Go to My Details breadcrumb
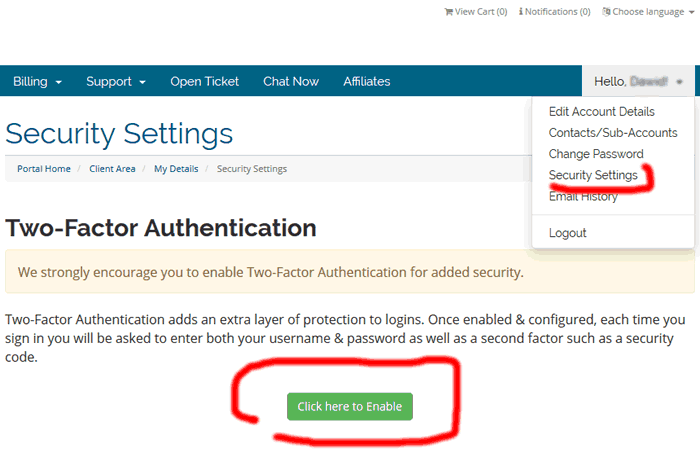Image resolution: width=700 pixels, height=462 pixels. 176,169
